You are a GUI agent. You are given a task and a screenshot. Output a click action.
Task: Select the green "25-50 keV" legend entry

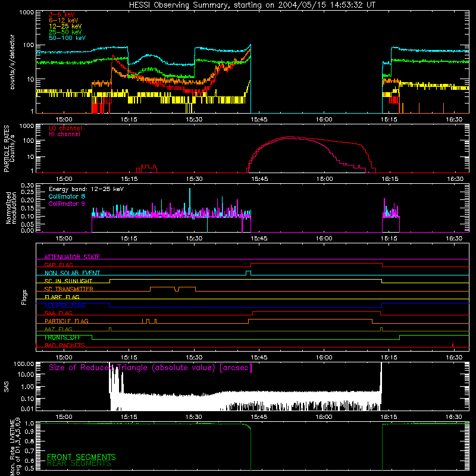point(65,32)
